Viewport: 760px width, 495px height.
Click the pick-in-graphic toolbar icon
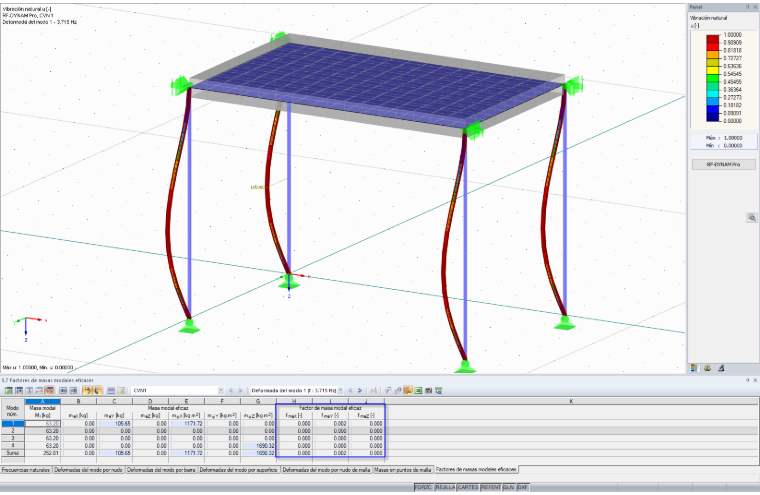[x=388, y=390]
